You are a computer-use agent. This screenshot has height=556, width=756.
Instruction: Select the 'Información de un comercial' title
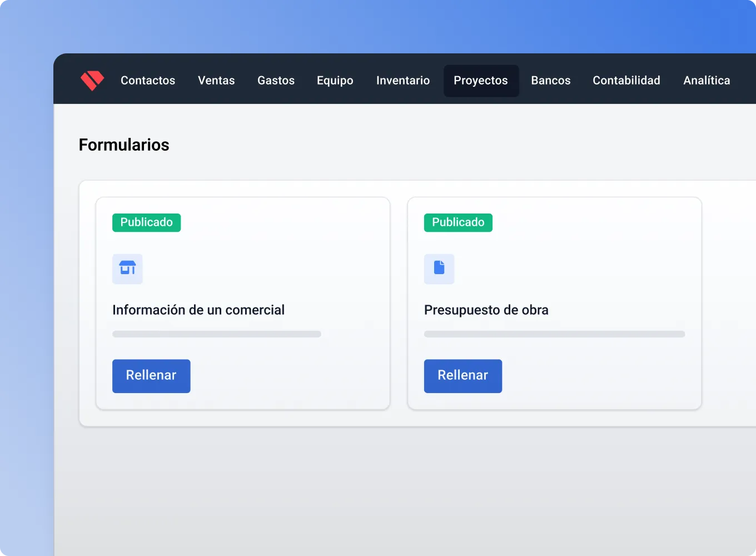tap(198, 310)
